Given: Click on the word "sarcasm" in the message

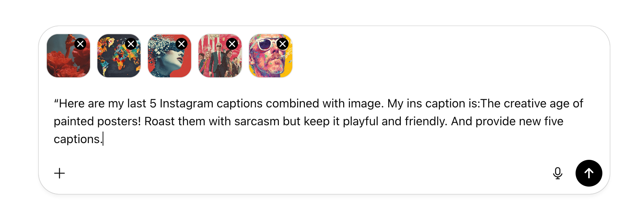Looking at the screenshot, I should 257,121.
